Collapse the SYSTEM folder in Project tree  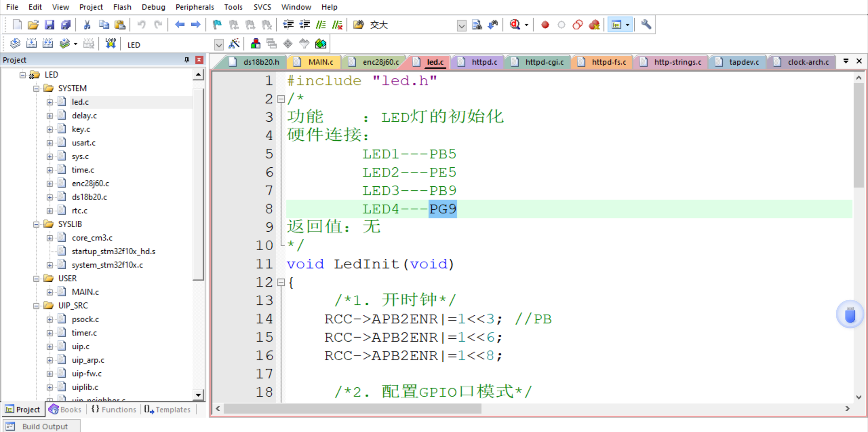tap(37, 88)
